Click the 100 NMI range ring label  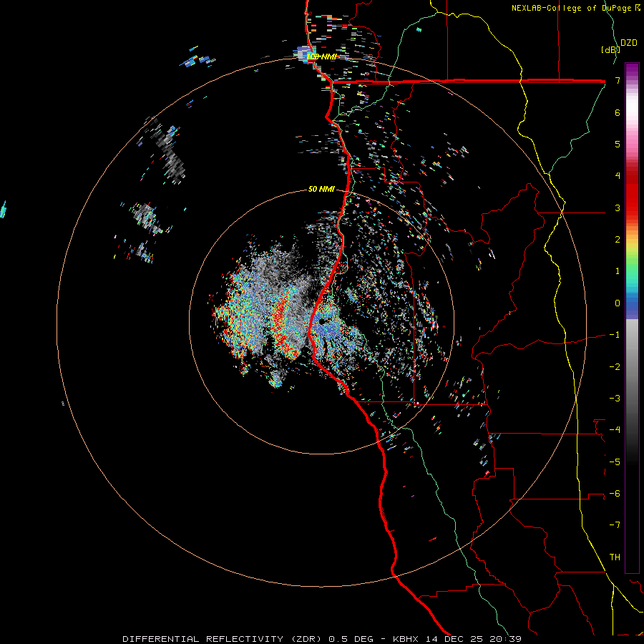pos(321,57)
